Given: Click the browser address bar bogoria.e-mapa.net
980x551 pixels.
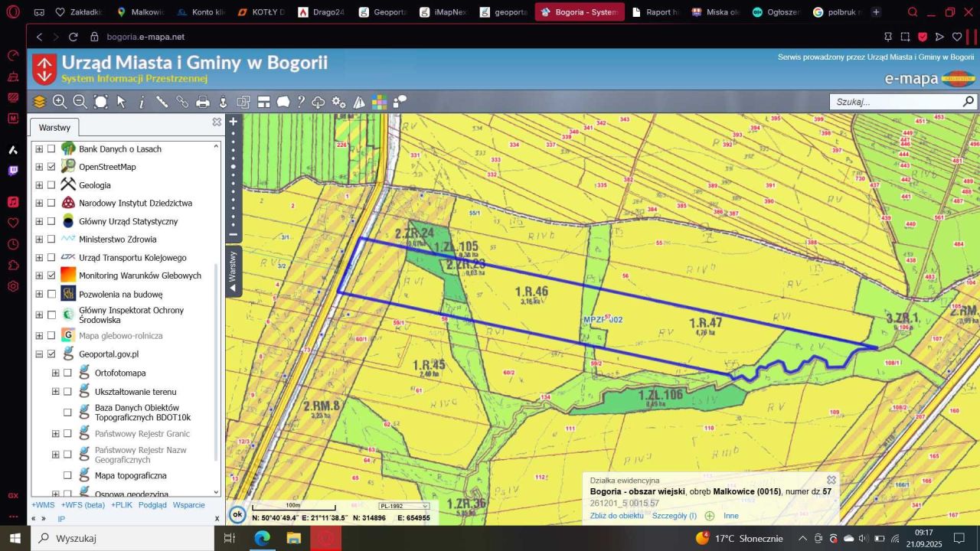Looking at the screenshot, I should click(145, 37).
